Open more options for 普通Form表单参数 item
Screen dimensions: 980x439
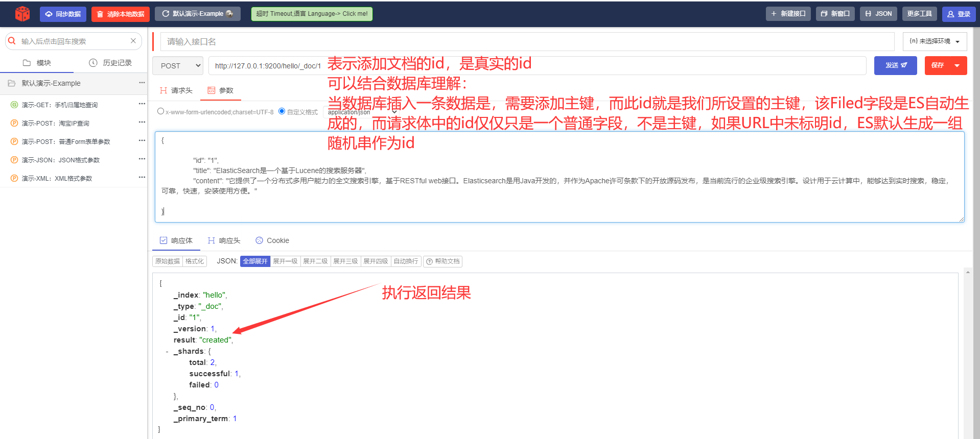coord(142,140)
